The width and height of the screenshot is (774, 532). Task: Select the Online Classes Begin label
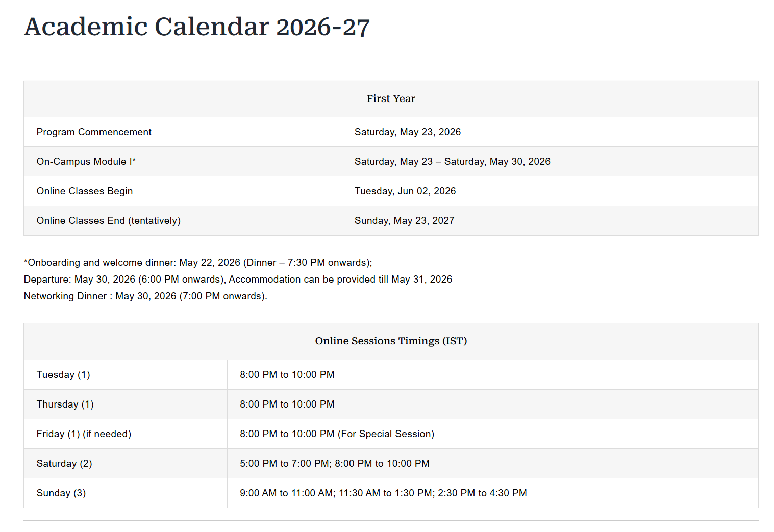click(x=85, y=191)
